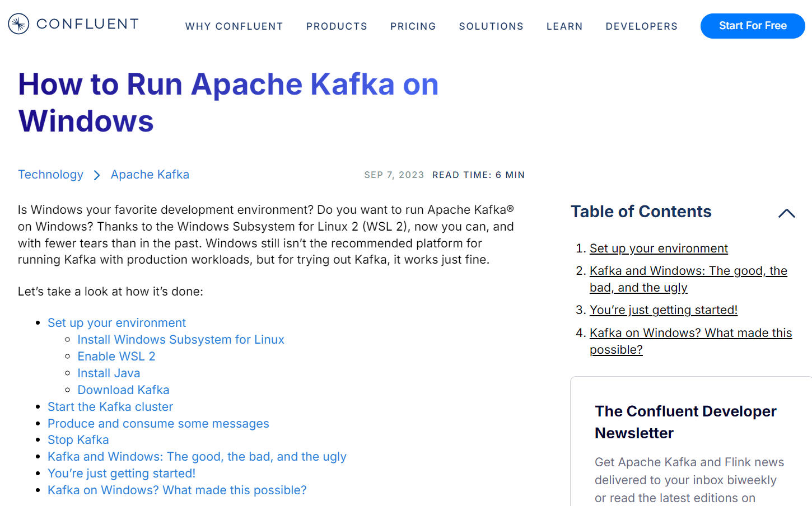Go to the Enable WSL 2 section
This screenshot has height=506, width=812.
(x=116, y=357)
